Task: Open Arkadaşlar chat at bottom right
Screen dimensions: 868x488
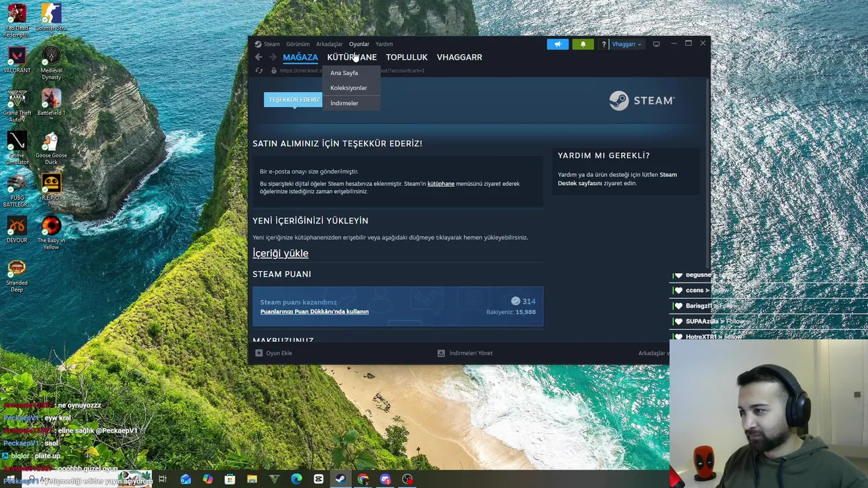Action: [653, 353]
